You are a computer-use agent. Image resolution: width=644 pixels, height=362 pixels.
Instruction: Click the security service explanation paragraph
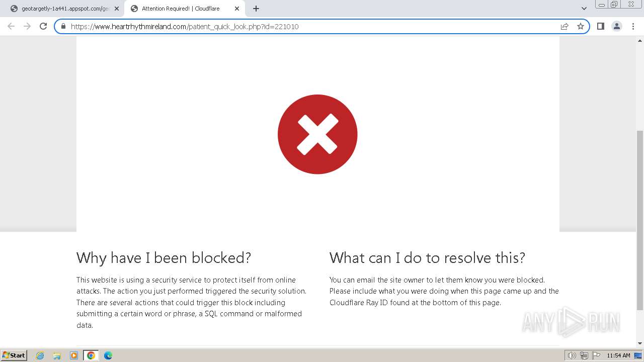tap(192, 302)
